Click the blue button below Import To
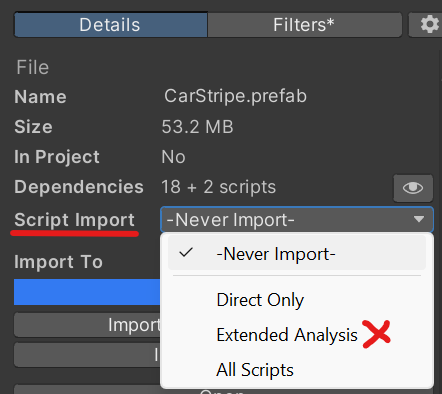Viewport: 442px width, 394px height. [x=87, y=292]
